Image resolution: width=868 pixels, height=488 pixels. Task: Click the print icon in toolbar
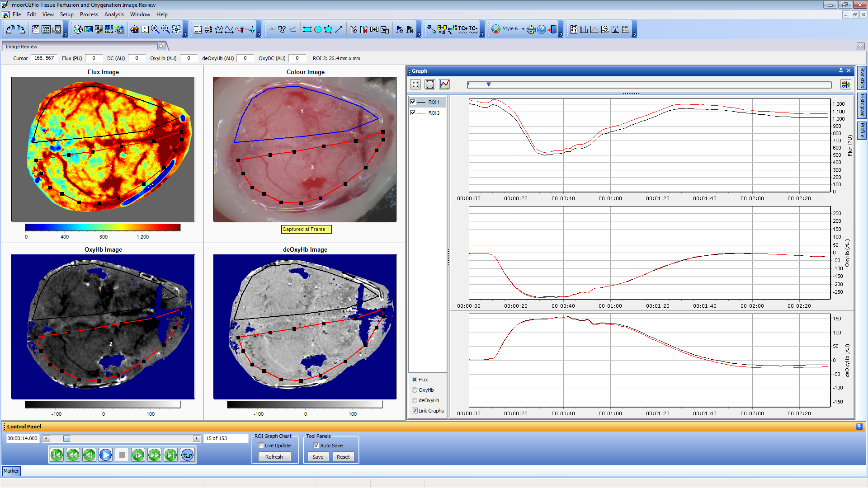(x=531, y=29)
